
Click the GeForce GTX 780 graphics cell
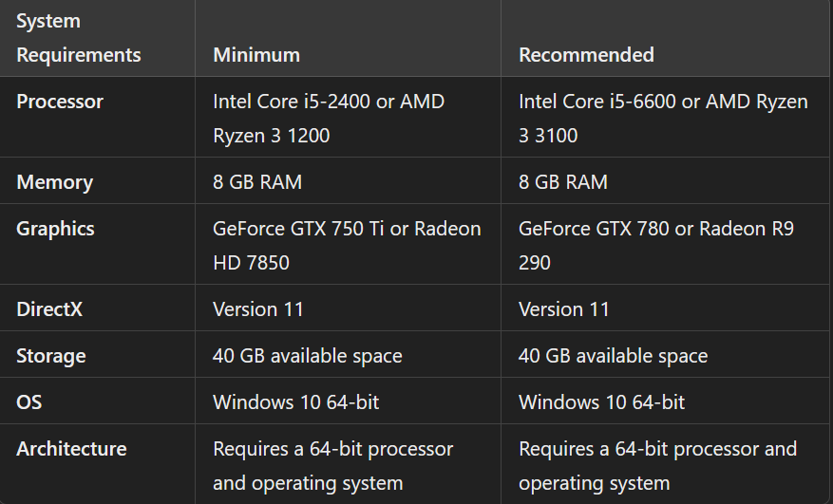pos(656,245)
